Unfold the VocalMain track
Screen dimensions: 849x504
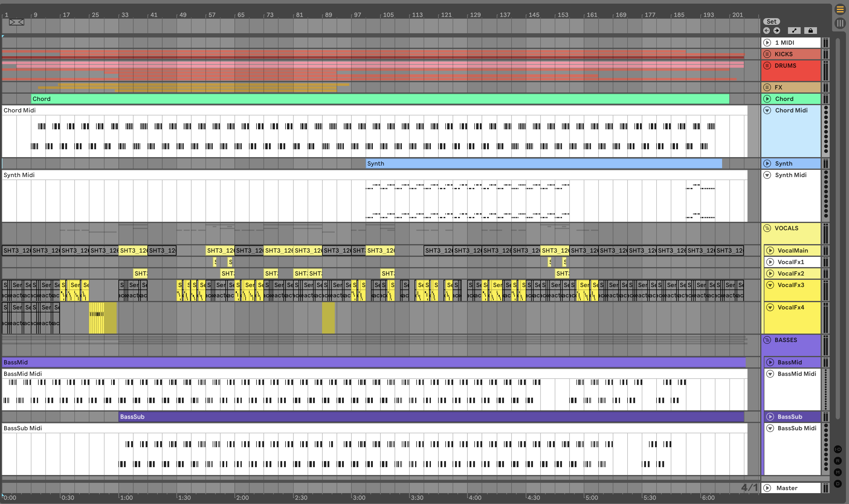(x=770, y=251)
